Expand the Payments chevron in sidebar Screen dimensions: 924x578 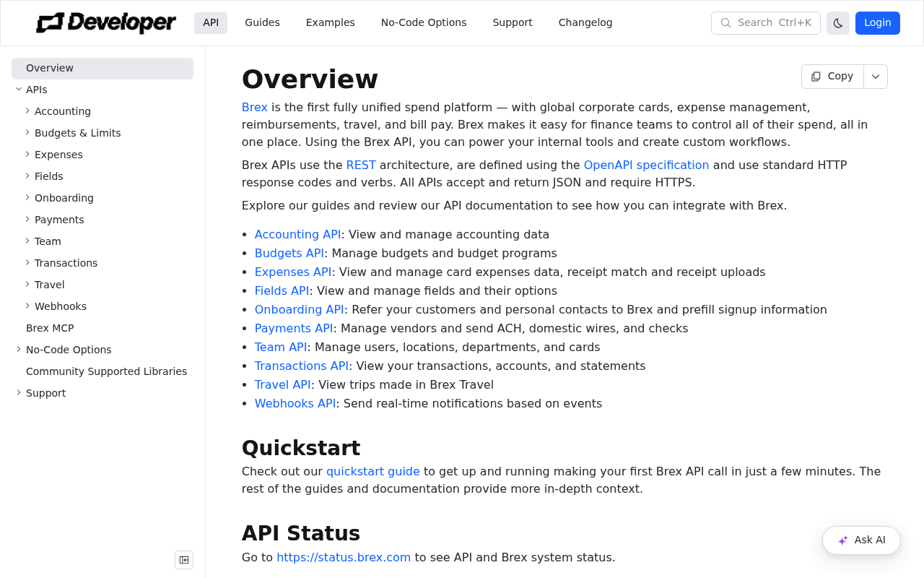pos(27,219)
